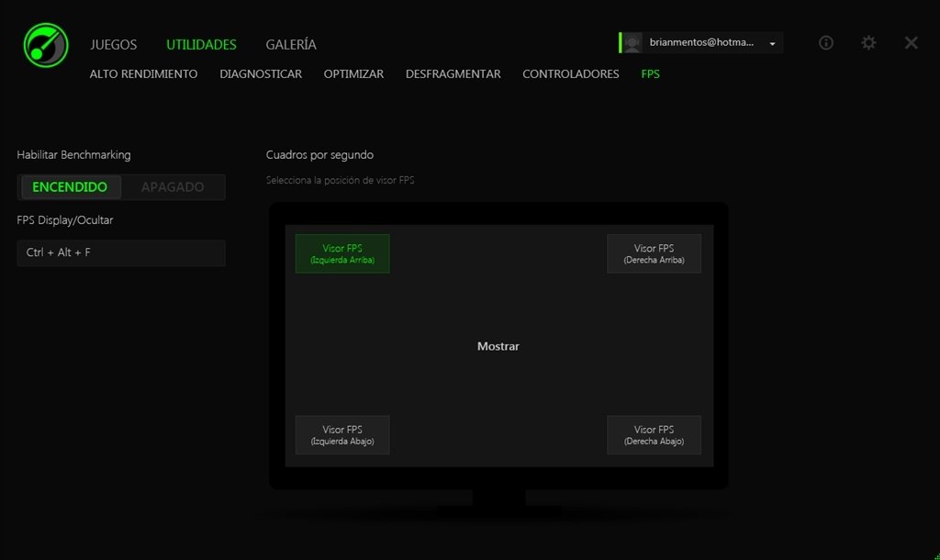
Task: Open the CONTROLADORES section
Action: pos(571,73)
